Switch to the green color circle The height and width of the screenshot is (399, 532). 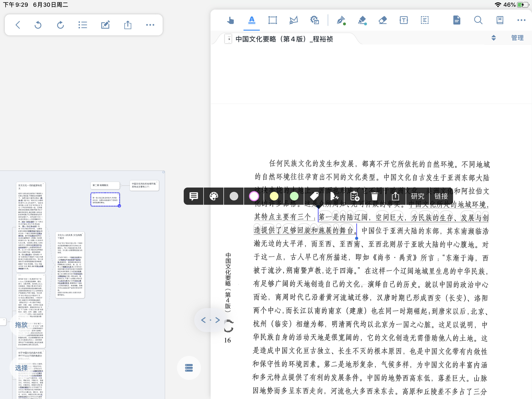pyautogui.click(x=294, y=196)
